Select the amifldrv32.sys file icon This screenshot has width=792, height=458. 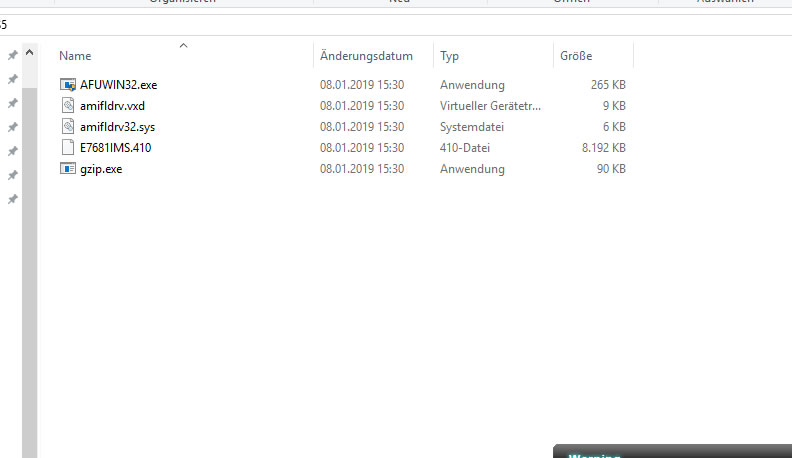coord(68,127)
